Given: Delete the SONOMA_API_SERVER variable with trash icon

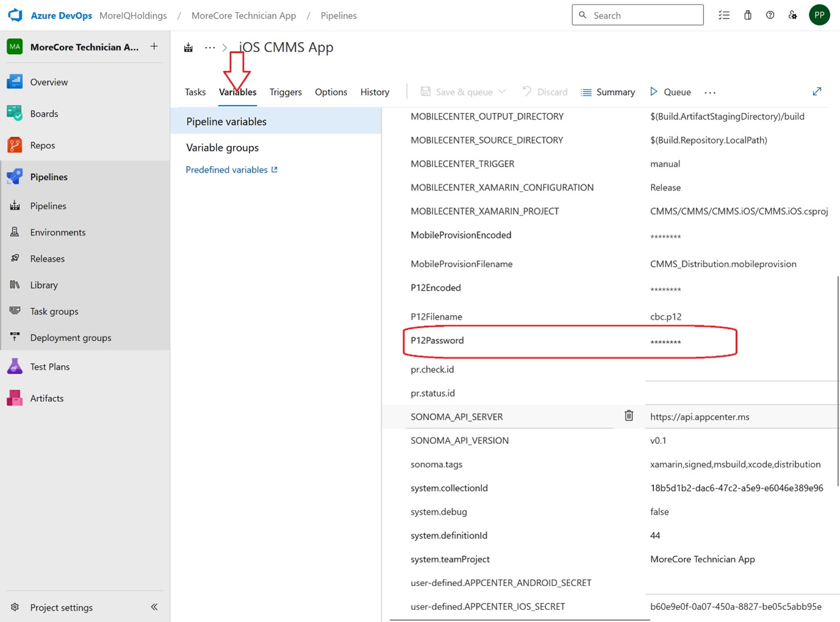Looking at the screenshot, I should tap(629, 416).
